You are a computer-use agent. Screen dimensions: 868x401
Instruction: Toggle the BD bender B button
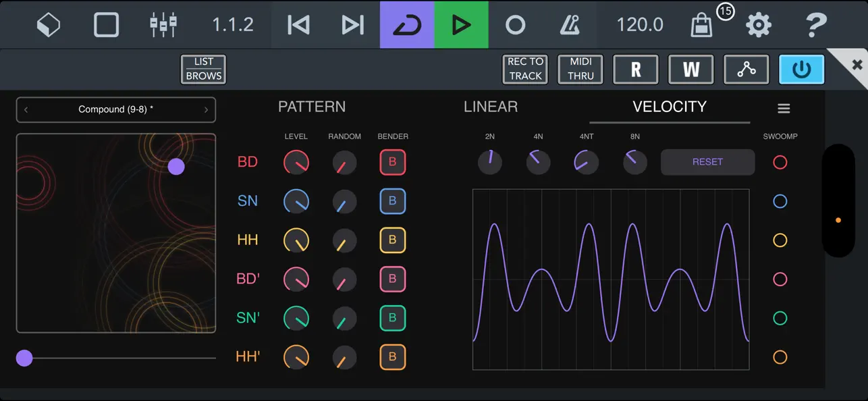(393, 162)
